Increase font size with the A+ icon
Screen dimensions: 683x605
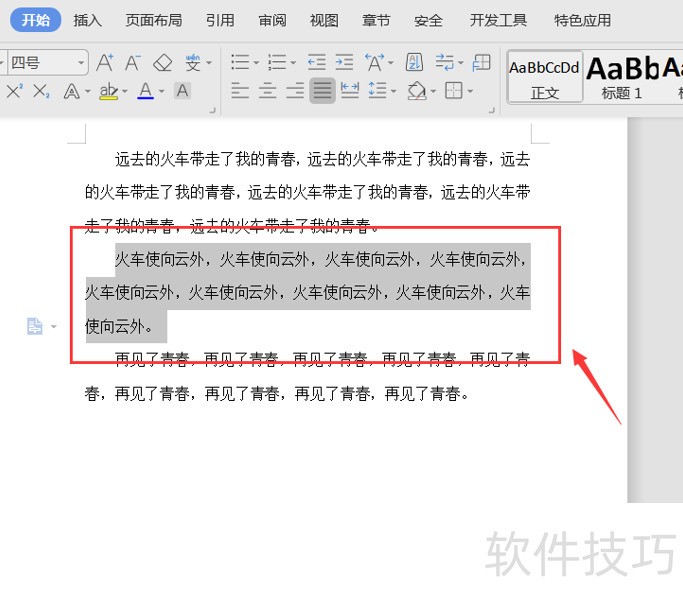click(105, 63)
